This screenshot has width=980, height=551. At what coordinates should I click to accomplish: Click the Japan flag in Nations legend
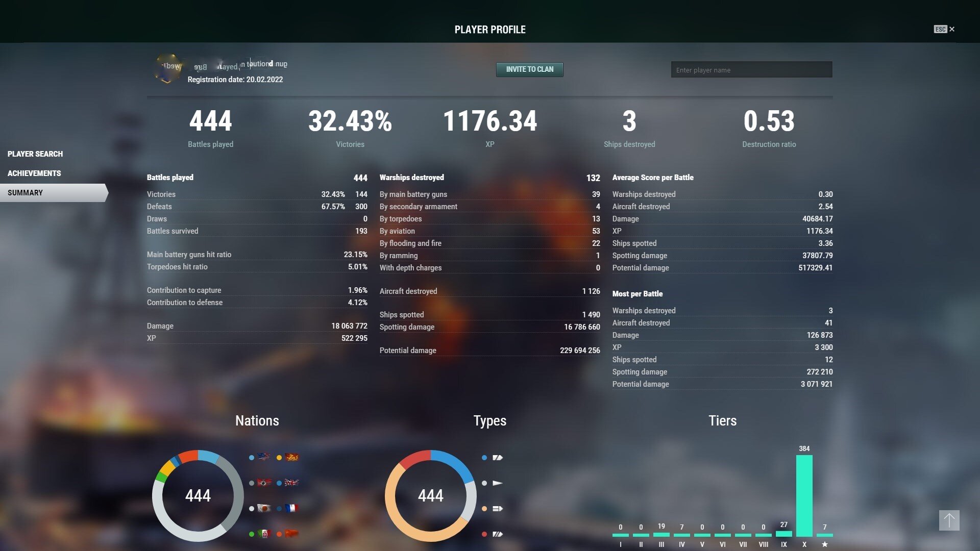263,508
